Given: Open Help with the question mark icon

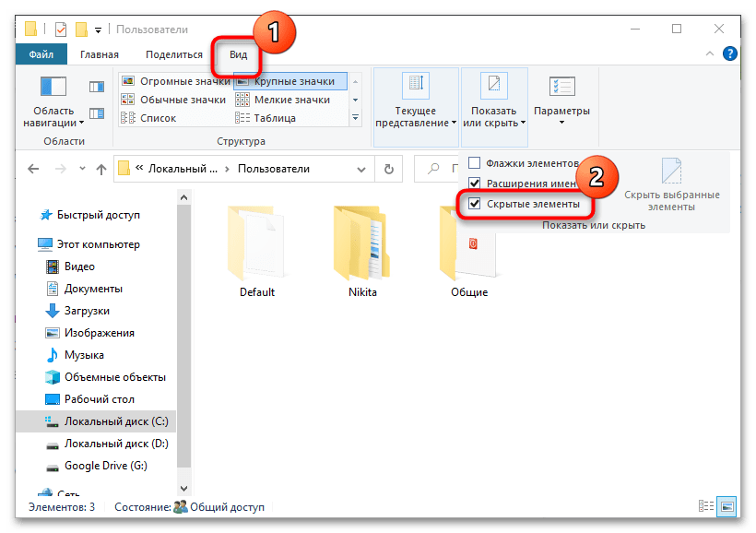Looking at the screenshot, I should [x=730, y=53].
